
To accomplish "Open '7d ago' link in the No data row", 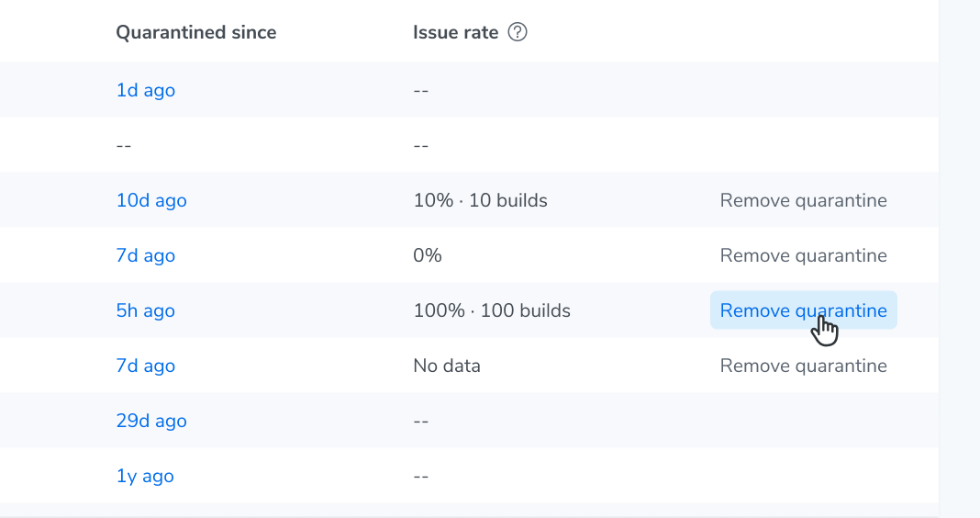I will click(x=146, y=366).
